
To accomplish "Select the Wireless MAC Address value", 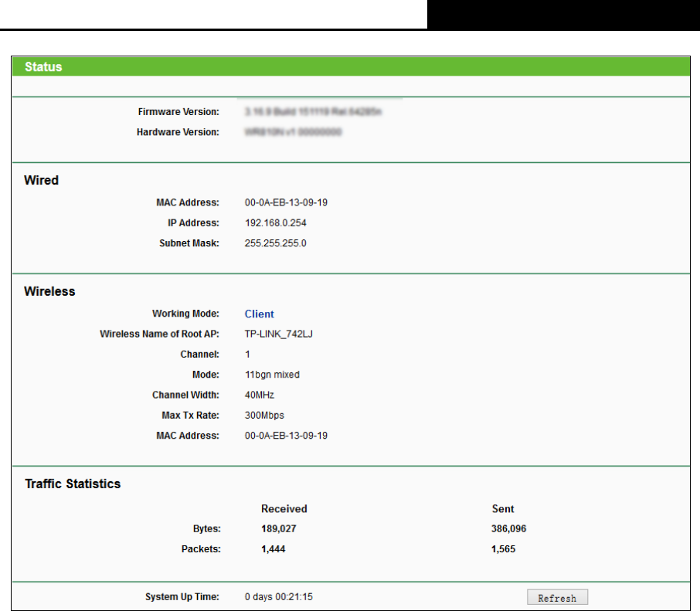I will pos(286,436).
